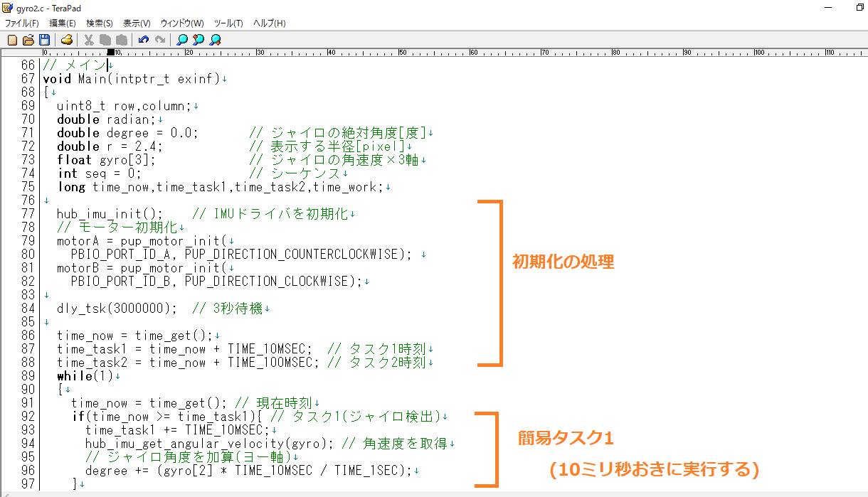Open the ウィンドウ(W) menu

pos(182,23)
